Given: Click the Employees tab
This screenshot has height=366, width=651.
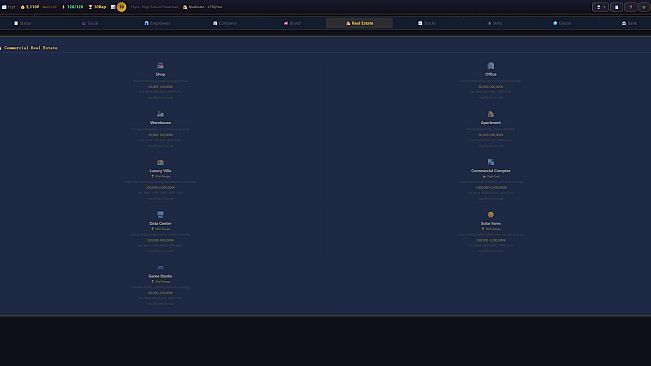Looking at the screenshot, I should (157, 23).
